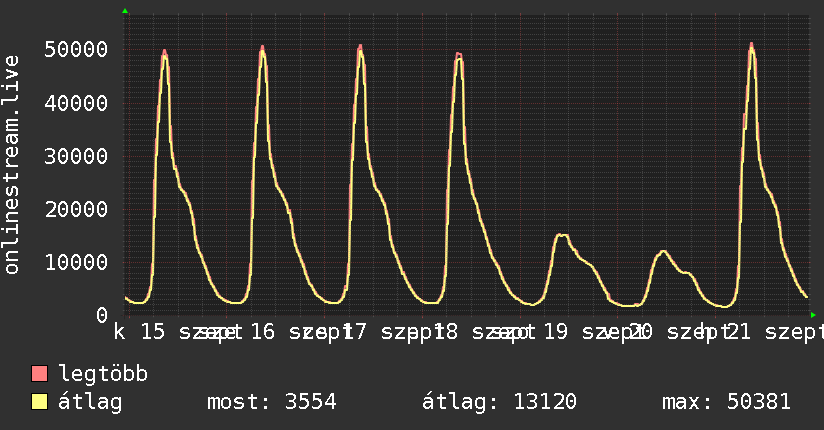Click the legtöbb legend label

tap(103, 374)
